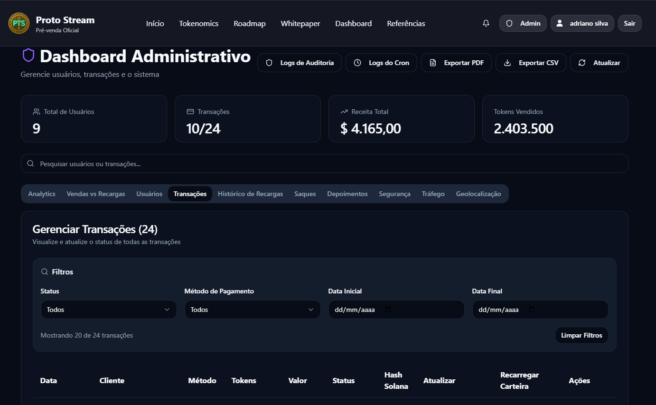Image resolution: width=656 pixels, height=405 pixels.
Task: Click the Sair logout button
Action: 629,23
